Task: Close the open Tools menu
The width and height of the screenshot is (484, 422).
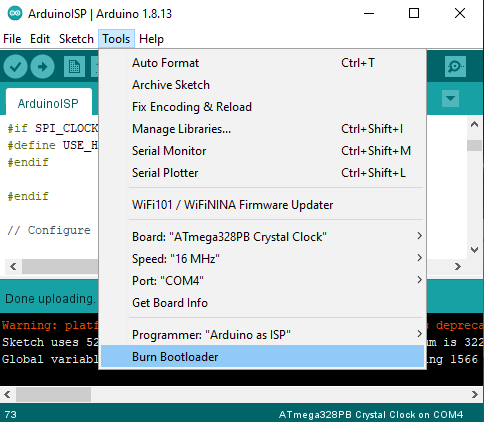Action: pyautogui.click(x=116, y=39)
